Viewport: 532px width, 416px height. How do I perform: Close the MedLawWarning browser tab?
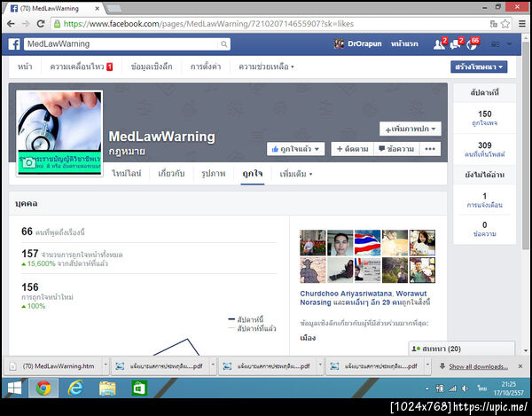pyautogui.click(x=97, y=9)
